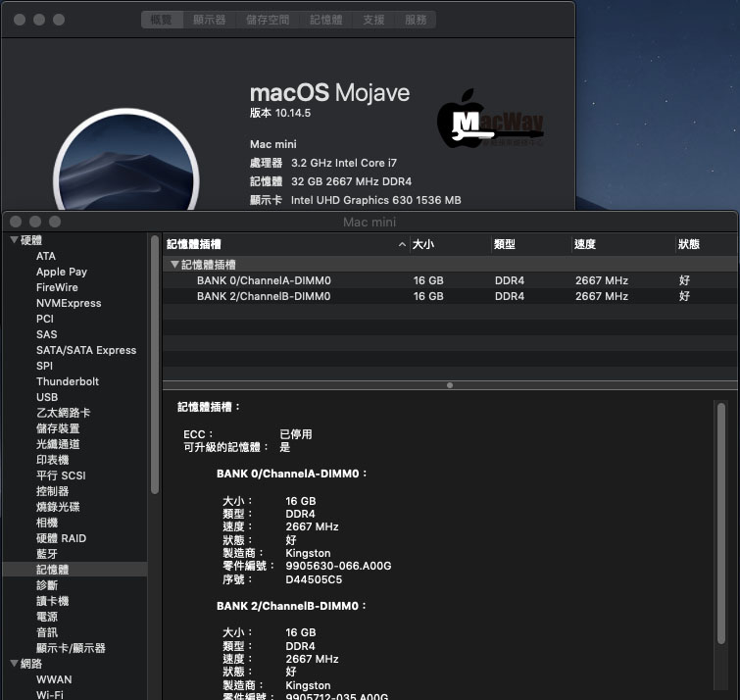Select the highlighted 記憶體 sidebar item
This screenshot has width=740, height=700.
point(75,570)
